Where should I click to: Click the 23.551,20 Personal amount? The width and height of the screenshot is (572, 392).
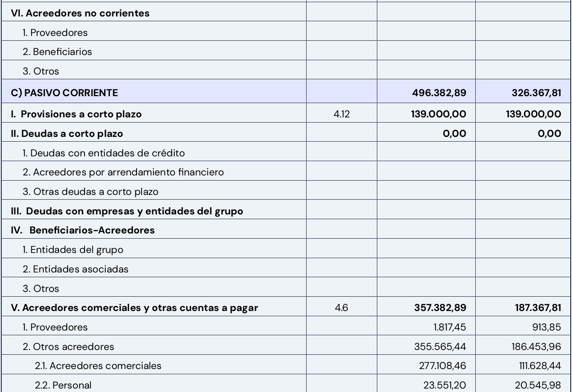(x=445, y=385)
